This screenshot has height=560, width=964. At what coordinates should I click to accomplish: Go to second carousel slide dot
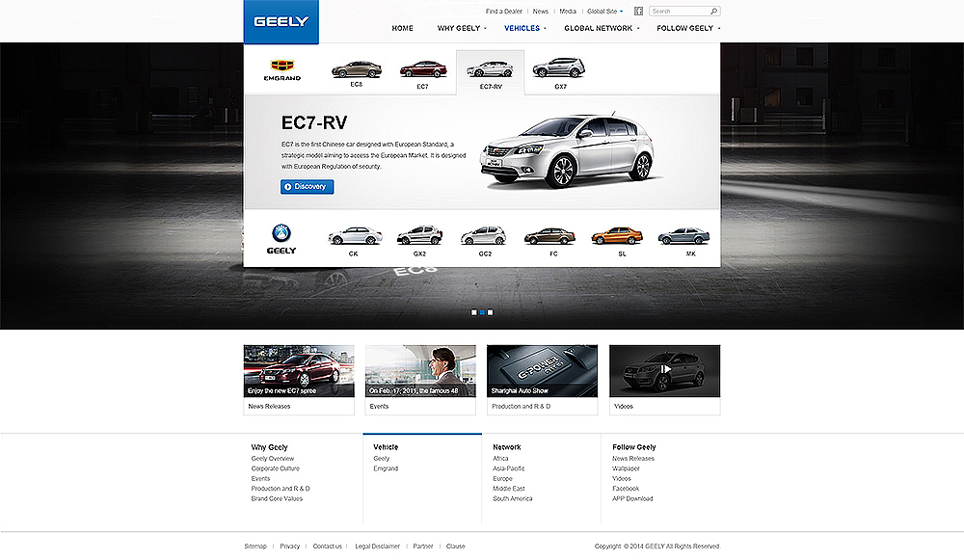(482, 312)
